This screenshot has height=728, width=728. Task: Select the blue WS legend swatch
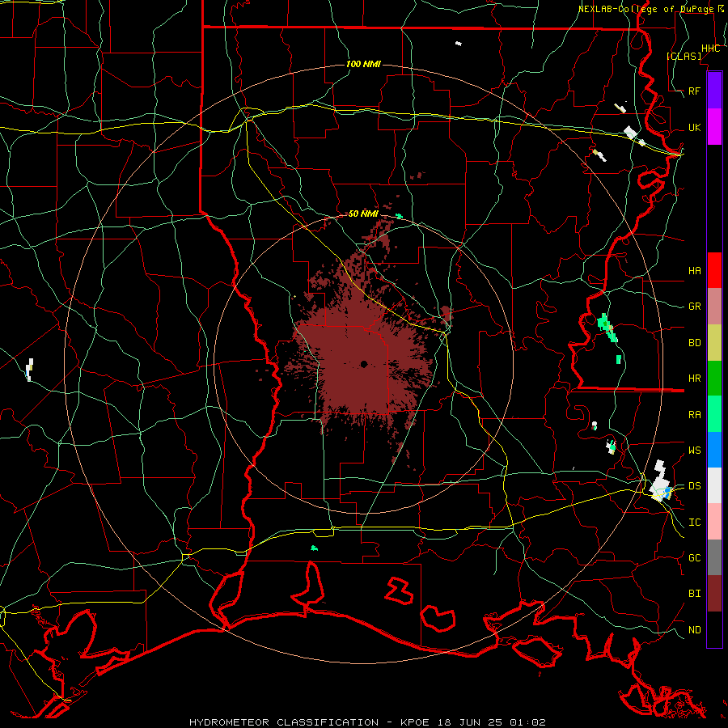714,450
